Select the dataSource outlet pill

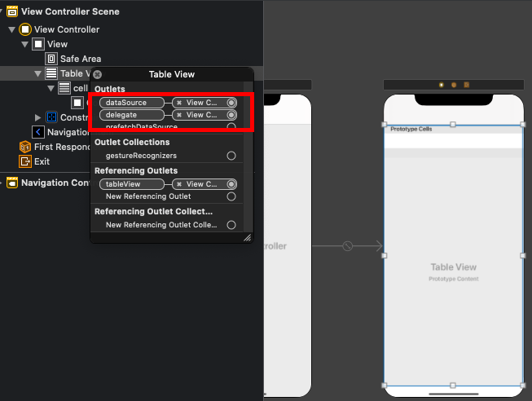(x=132, y=103)
